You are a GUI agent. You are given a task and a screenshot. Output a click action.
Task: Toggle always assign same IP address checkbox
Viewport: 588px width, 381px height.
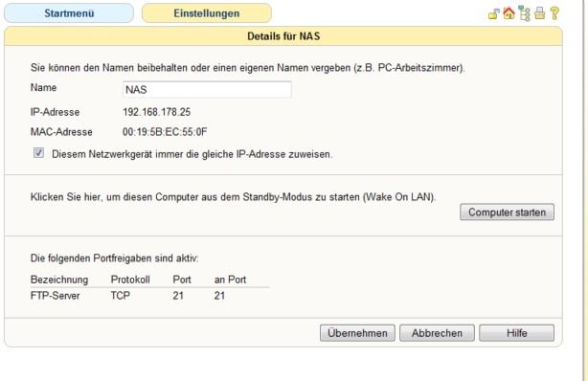(38, 153)
